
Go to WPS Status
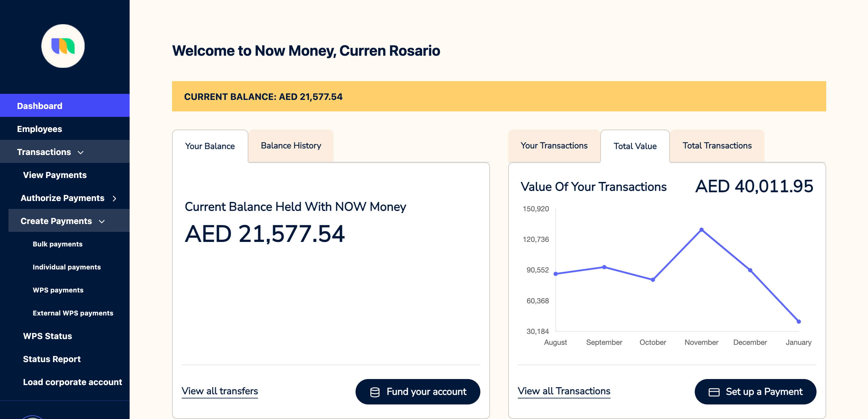pyautogui.click(x=48, y=336)
